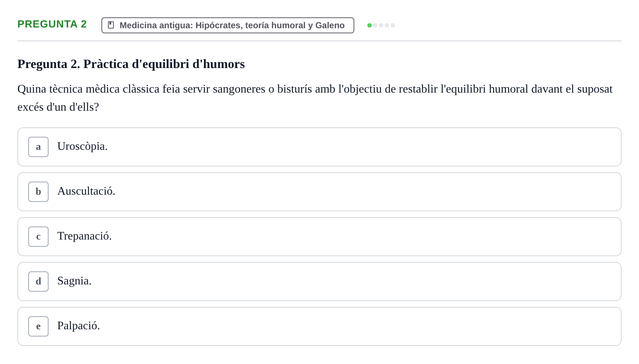Click the second progress dot

375,25
